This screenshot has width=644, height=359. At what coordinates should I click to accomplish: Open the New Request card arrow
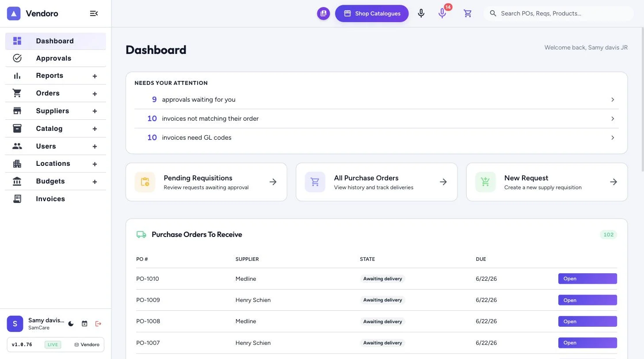tap(614, 182)
